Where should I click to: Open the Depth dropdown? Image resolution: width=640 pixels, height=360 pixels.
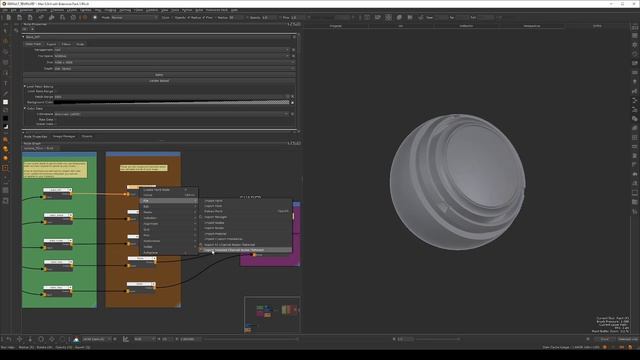174,69
